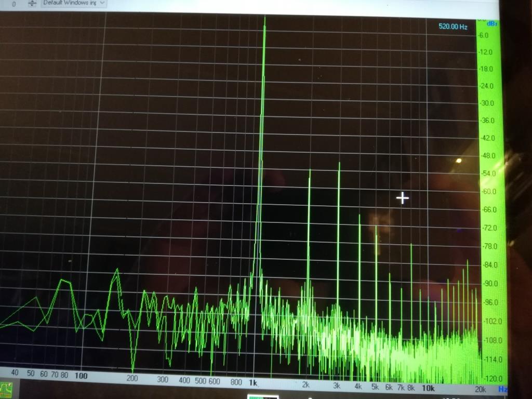
Task: Click the spectrum analyzer icon in the taskbar
Action: pyautogui.click(x=6, y=390)
